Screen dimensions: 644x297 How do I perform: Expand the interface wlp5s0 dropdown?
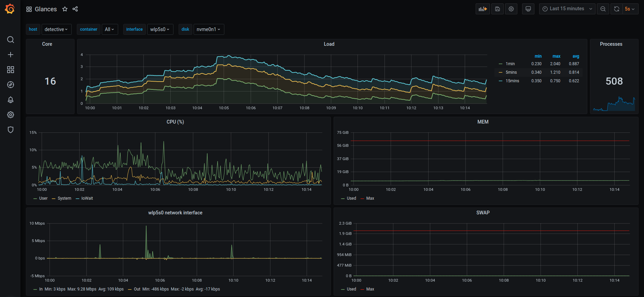[x=160, y=29]
